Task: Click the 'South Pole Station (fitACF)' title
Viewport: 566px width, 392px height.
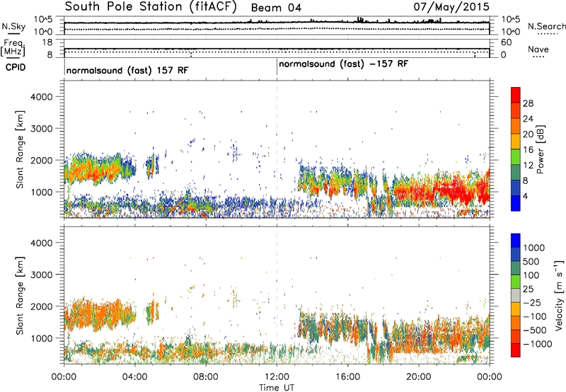Action: click(x=151, y=7)
